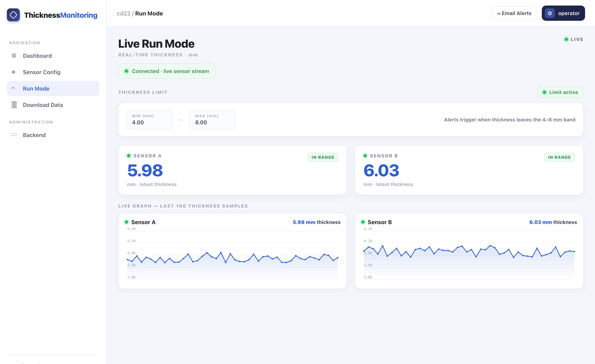Viewport: 595px width, 364px height.
Task: Click the Live Run Mode heading
Action: (156, 44)
